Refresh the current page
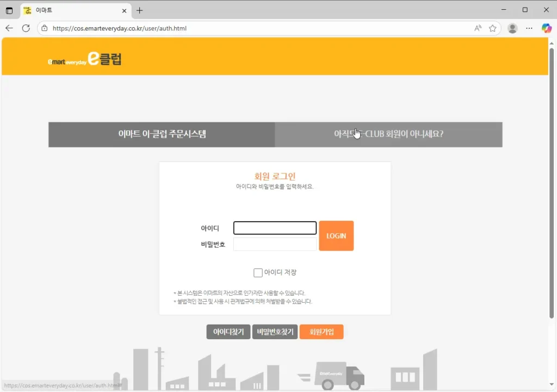The image size is (557, 392). click(26, 28)
